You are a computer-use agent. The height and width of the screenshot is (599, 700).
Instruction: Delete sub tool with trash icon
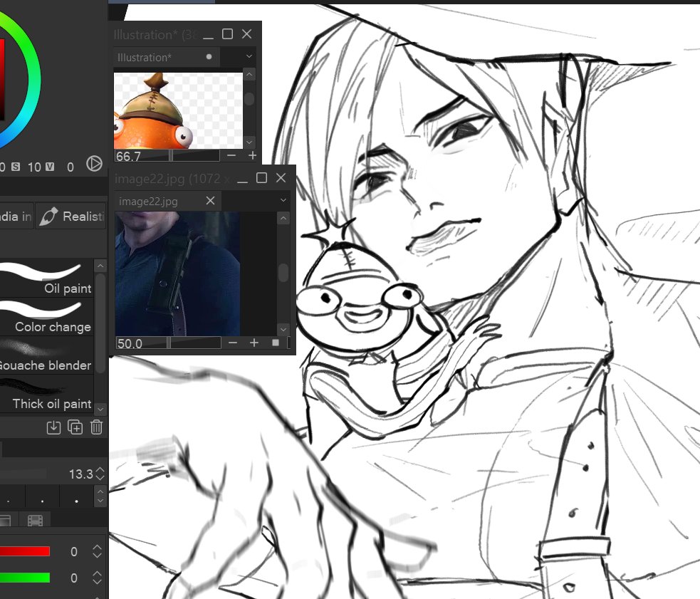pyautogui.click(x=96, y=427)
